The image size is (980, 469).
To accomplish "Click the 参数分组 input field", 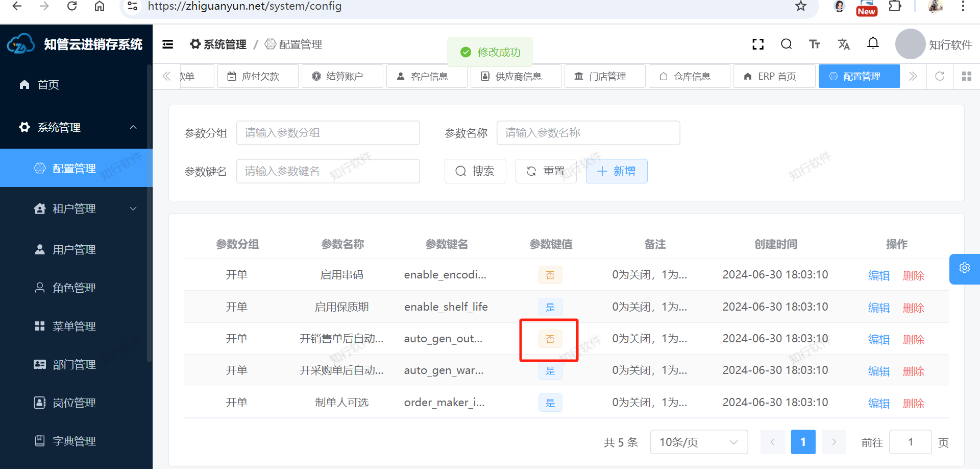I will point(328,133).
